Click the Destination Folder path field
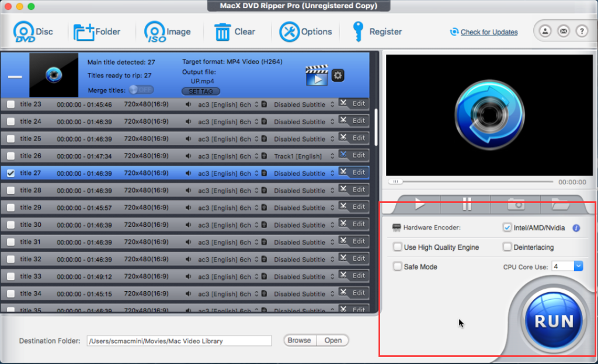 179,341
